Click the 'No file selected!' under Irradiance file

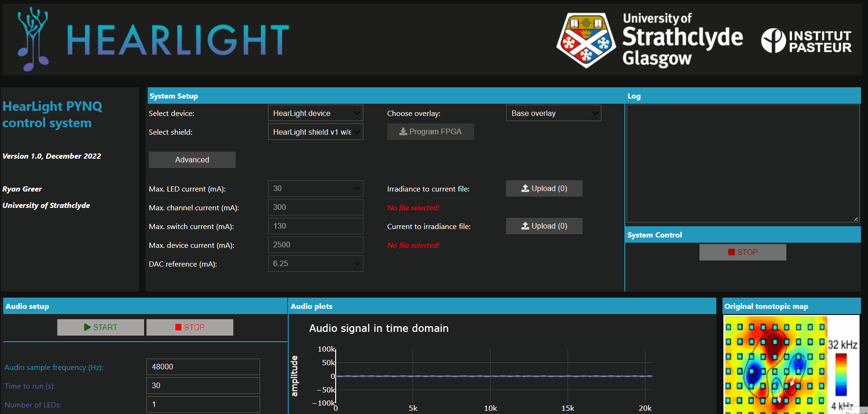point(413,207)
